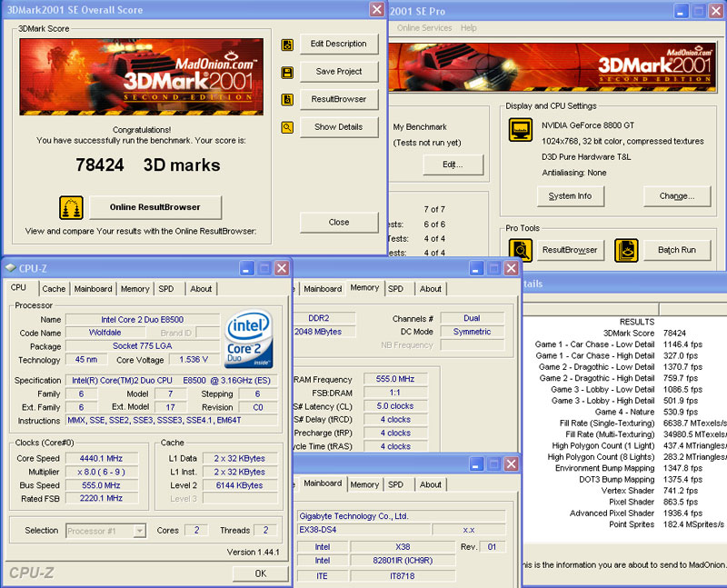Click the Core Voltage value 1.536 V
This screenshot has width=727, height=588.
click(194, 359)
